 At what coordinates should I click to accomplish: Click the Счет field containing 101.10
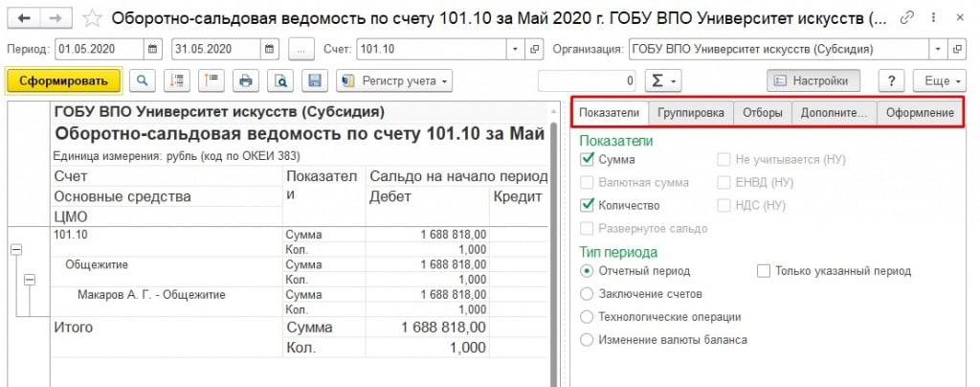(432, 49)
